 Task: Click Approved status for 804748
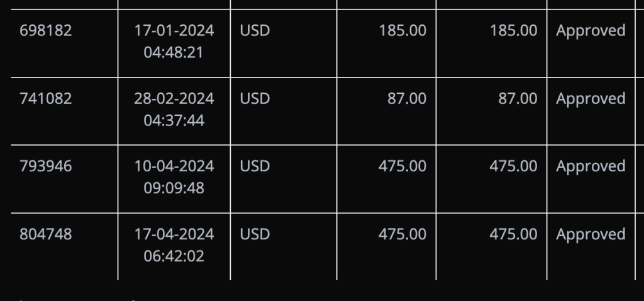[591, 236]
